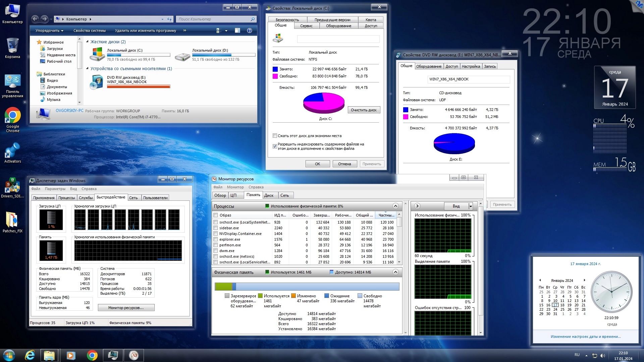The height and width of the screenshot is (362, 644).
Task: Select the DVD RW drive (E:) icon
Action: pyautogui.click(x=97, y=82)
